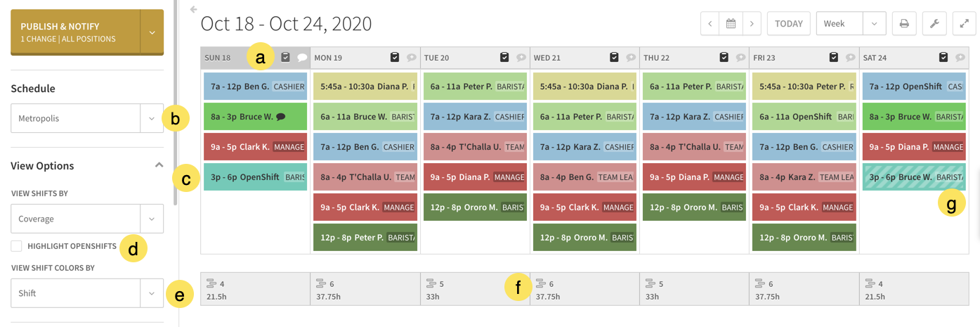Open the Shift colors dropdown
This screenshot has width=980, height=327.
(87, 293)
